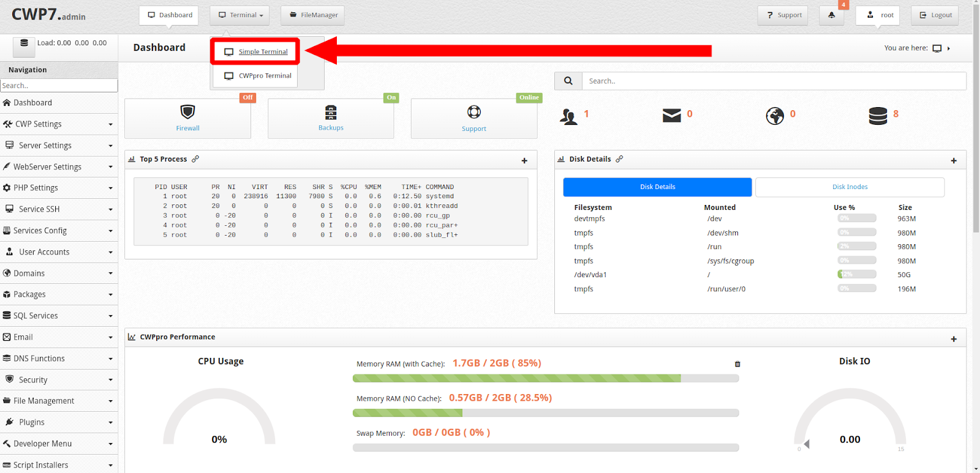The width and height of the screenshot is (980, 473).
Task: Click the Support Online status badge
Action: (x=529, y=98)
